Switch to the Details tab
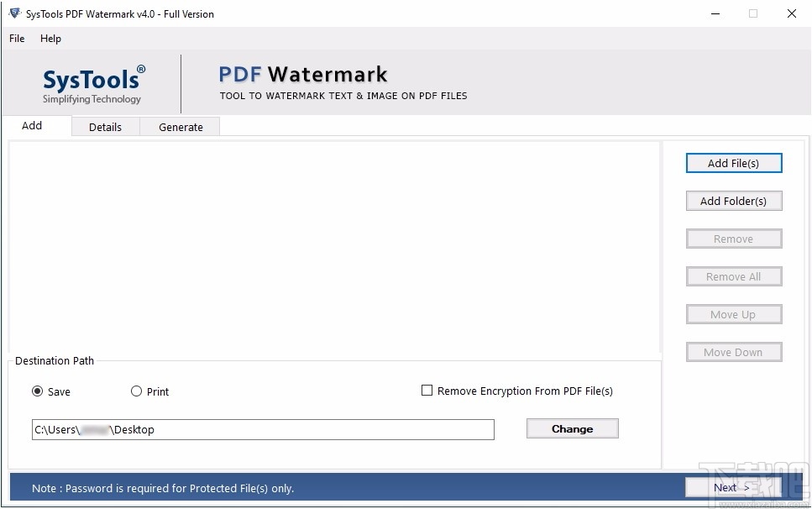 105,126
